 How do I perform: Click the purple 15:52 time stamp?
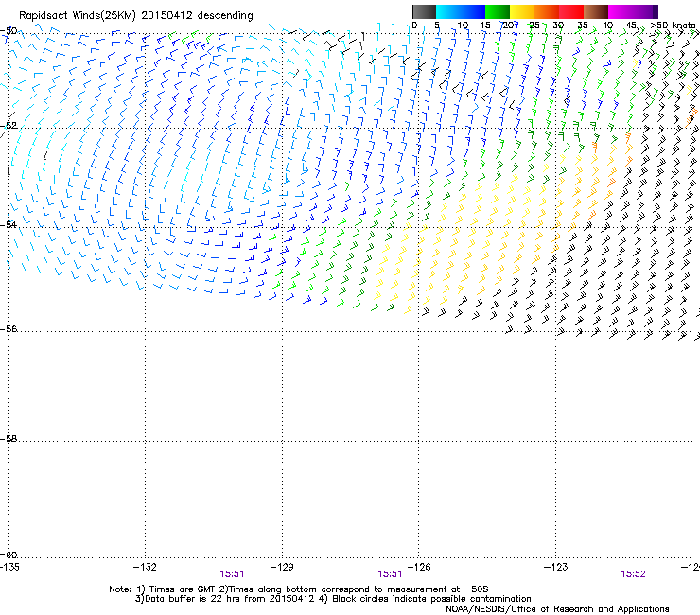pos(633,574)
